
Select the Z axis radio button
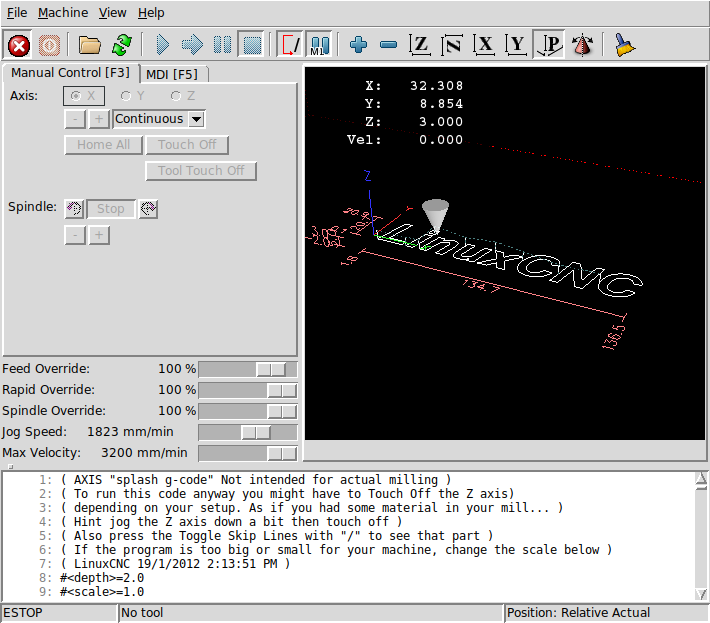[182, 96]
